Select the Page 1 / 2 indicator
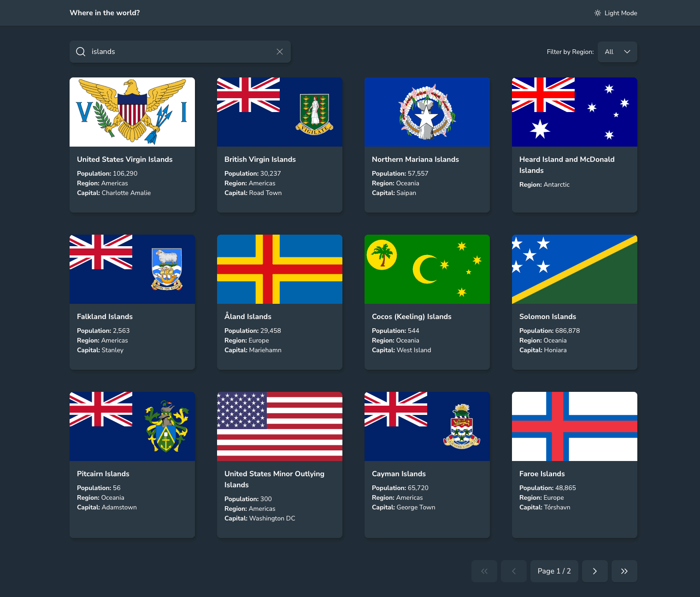The width and height of the screenshot is (700, 597). [x=554, y=571]
